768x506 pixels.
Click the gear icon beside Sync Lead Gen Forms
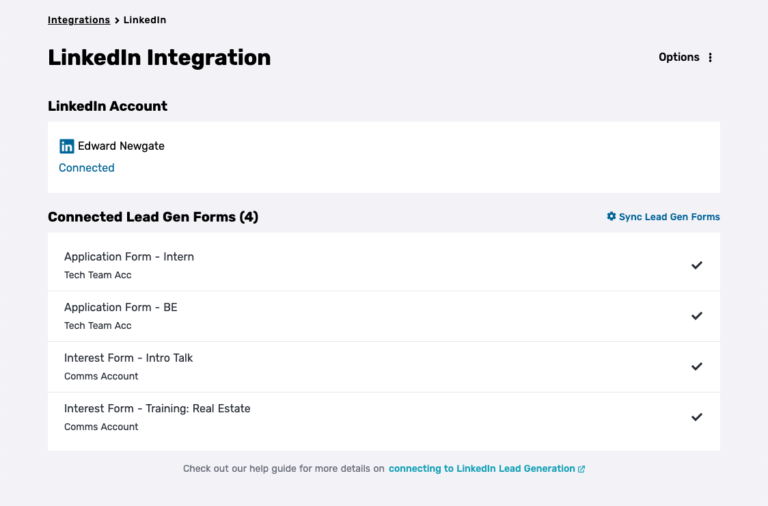pos(611,216)
